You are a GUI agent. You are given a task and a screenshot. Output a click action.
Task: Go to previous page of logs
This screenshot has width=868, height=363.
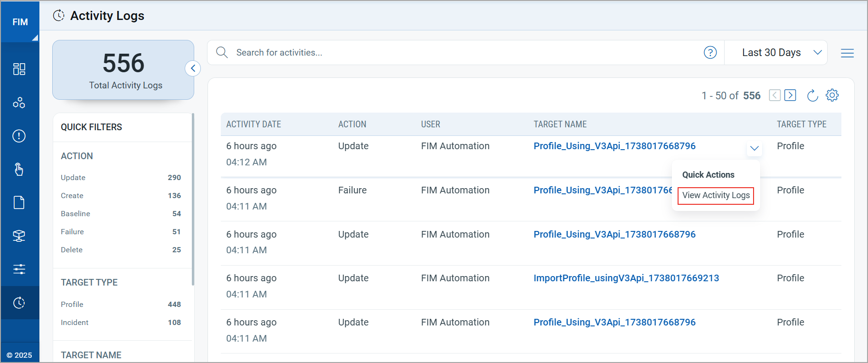[x=775, y=95]
